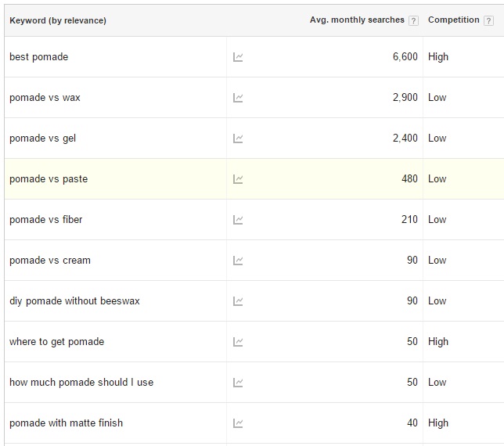View trend chart icon for pomade vs paste
This screenshot has height=446, width=504.
coord(238,179)
